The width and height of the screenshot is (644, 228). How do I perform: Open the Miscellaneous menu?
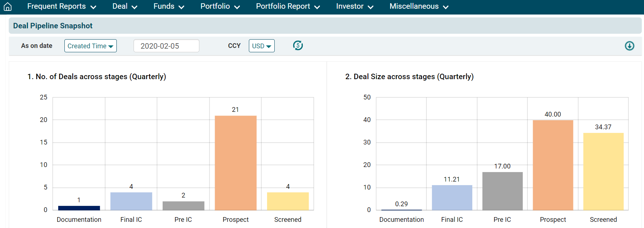point(418,7)
